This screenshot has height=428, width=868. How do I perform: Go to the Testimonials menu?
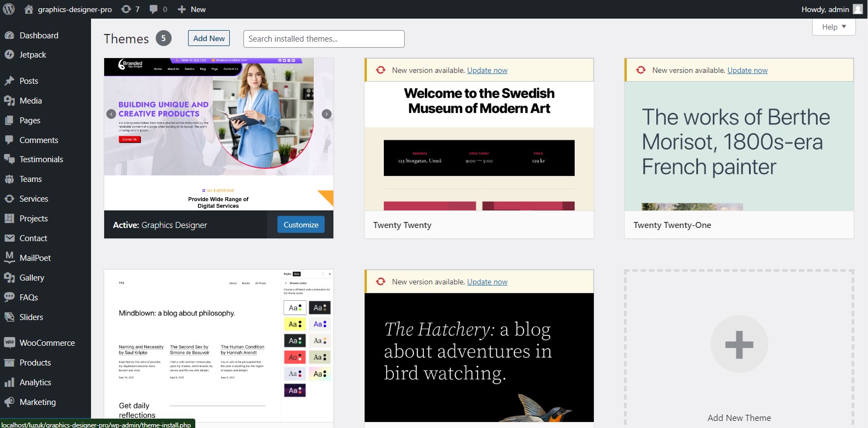tap(46, 159)
